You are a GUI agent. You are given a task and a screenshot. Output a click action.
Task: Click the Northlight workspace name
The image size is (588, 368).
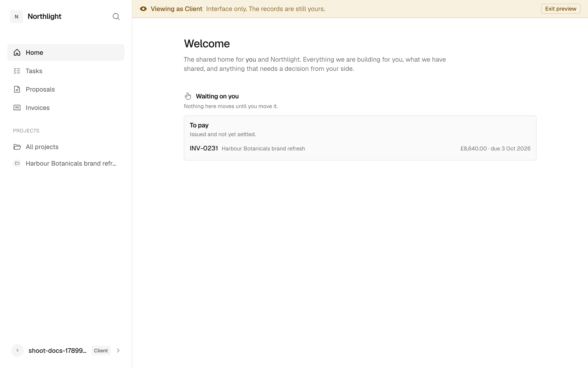tap(45, 16)
